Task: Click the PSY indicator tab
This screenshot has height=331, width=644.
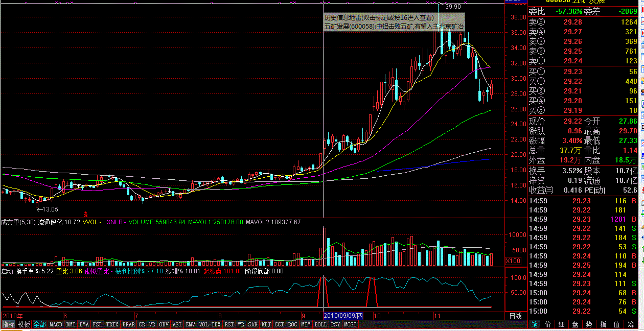Action: [x=335, y=324]
